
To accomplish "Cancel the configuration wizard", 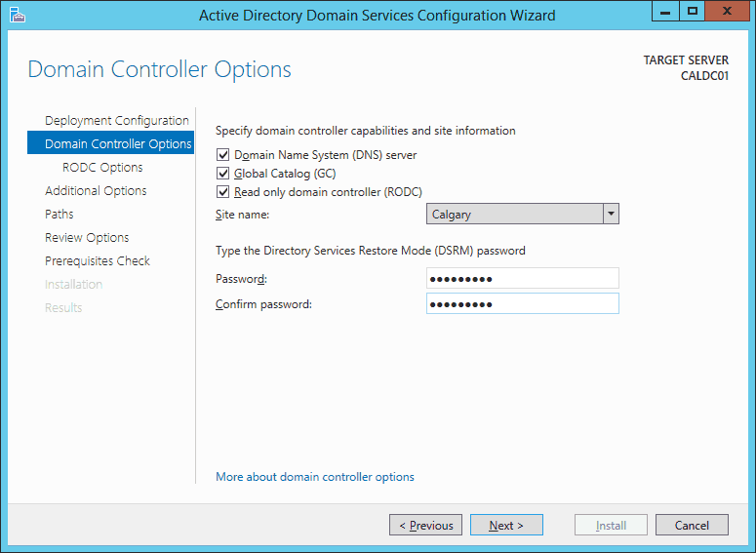I will (x=692, y=525).
